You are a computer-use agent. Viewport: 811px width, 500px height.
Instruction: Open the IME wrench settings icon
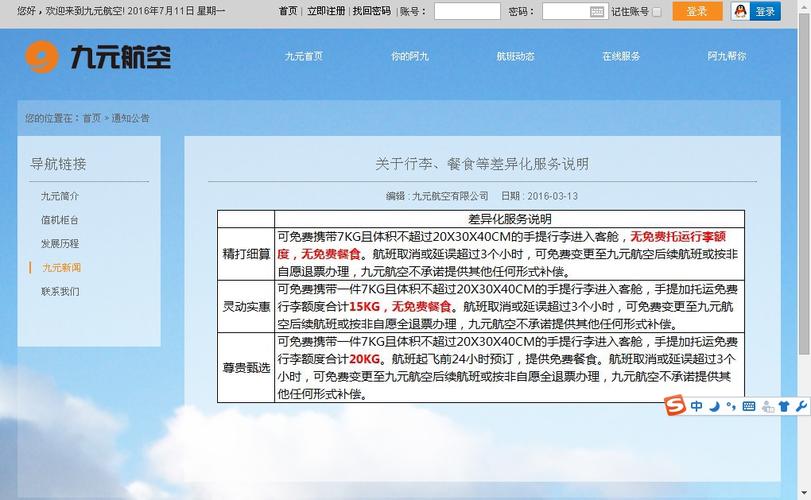[x=801, y=406]
